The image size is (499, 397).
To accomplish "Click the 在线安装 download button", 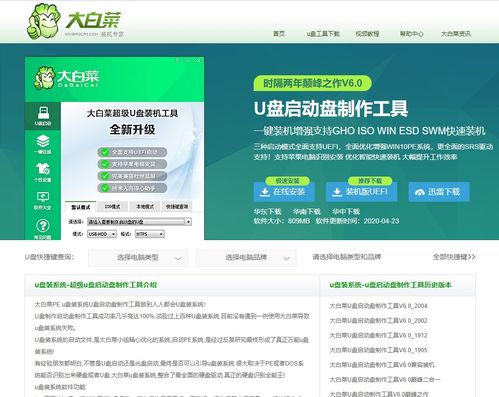I will tap(284, 192).
